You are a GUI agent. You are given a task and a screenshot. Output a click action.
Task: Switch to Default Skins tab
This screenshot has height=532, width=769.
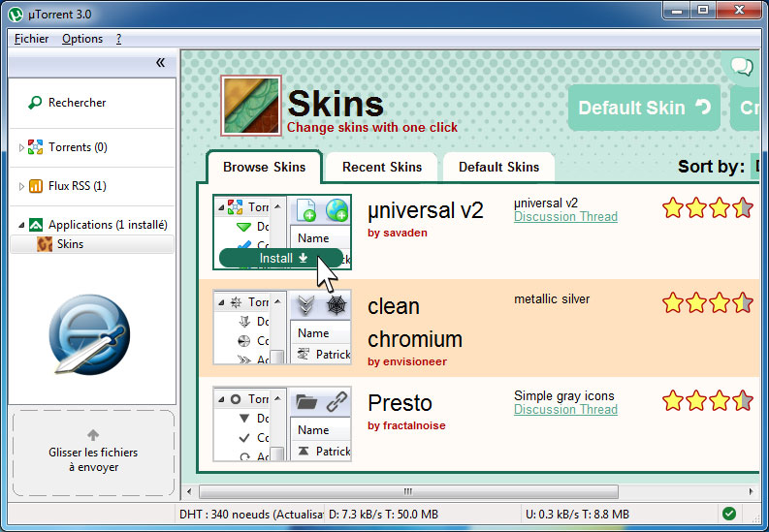(498, 167)
